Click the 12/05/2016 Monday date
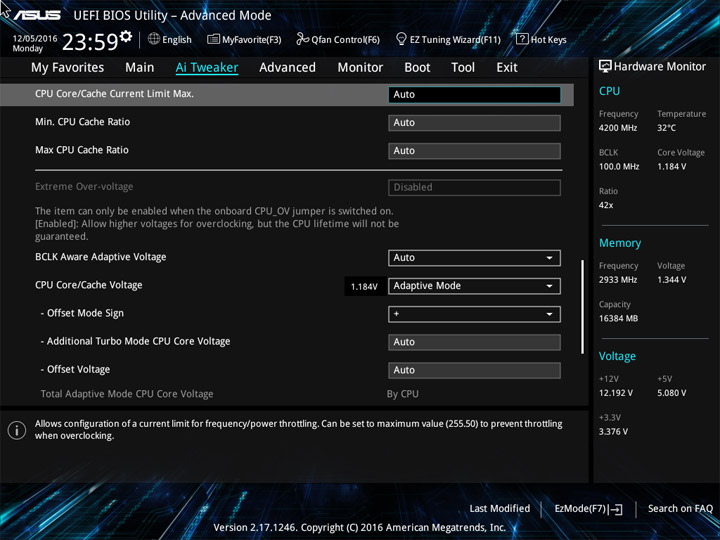The height and width of the screenshot is (540, 720). tap(34, 43)
